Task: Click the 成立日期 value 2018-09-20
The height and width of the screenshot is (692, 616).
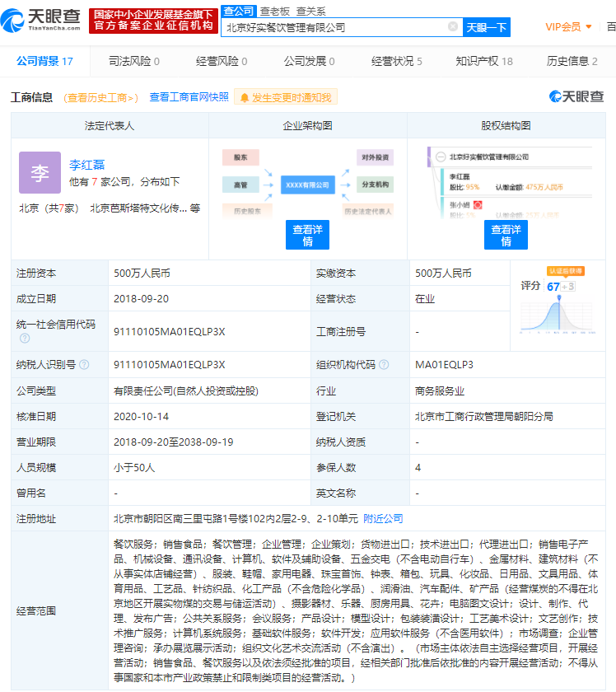Action: coord(141,299)
